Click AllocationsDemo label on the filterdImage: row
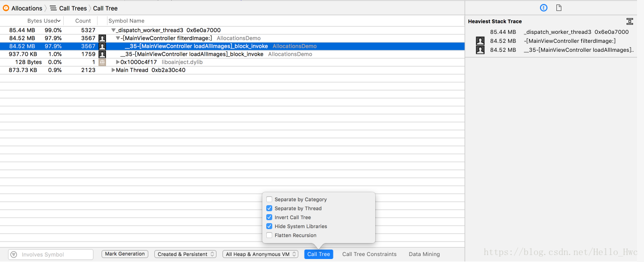The width and height of the screenshot is (644, 262). coord(238,38)
